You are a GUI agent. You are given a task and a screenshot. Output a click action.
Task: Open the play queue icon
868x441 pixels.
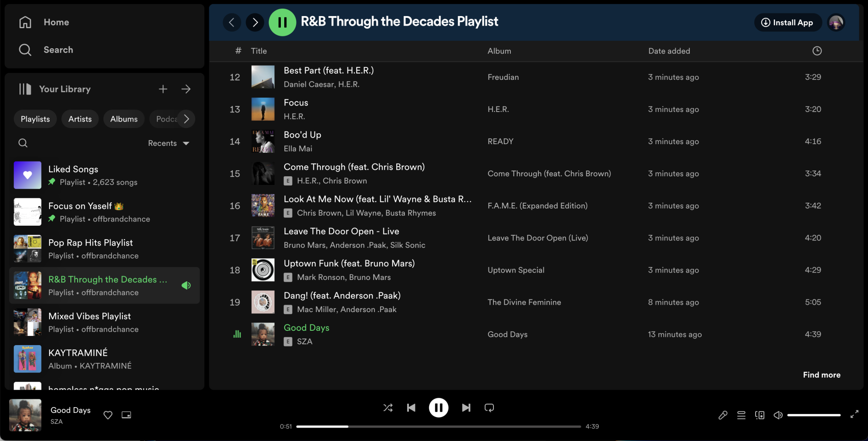(x=741, y=415)
